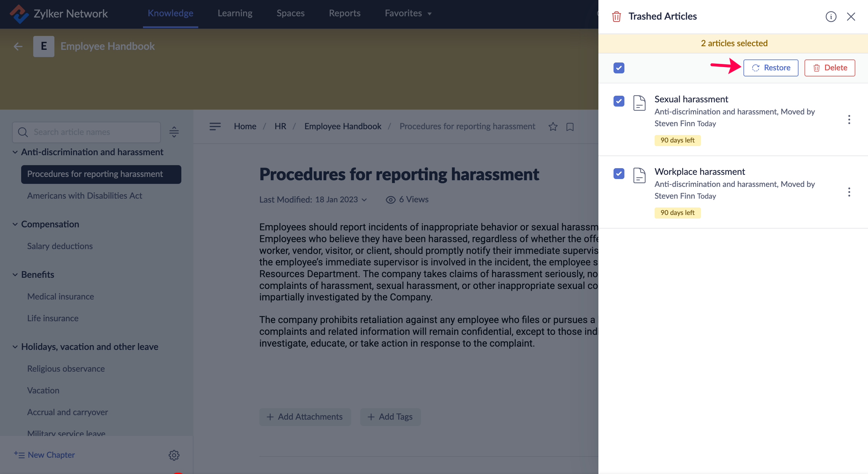Open handbook settings gear icon
Viewport: 868px width, 474px height.
coord(174,455)
